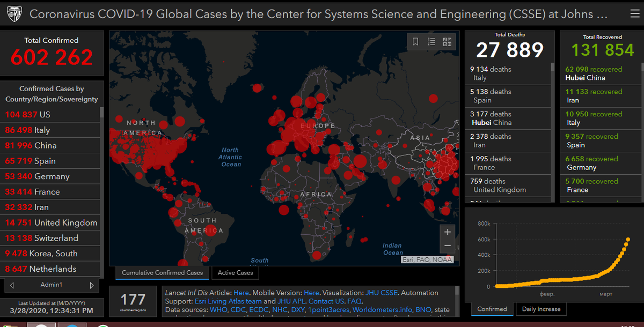
Task: Go to next admin level with right arrow
Action: 92,285
